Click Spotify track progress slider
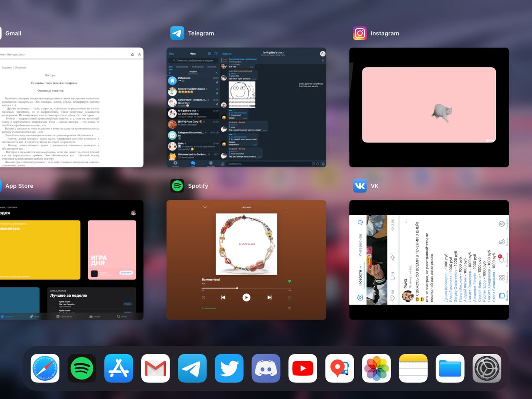Image resolution: width=532 pixels, height=399 pixels. click(246, 288)
